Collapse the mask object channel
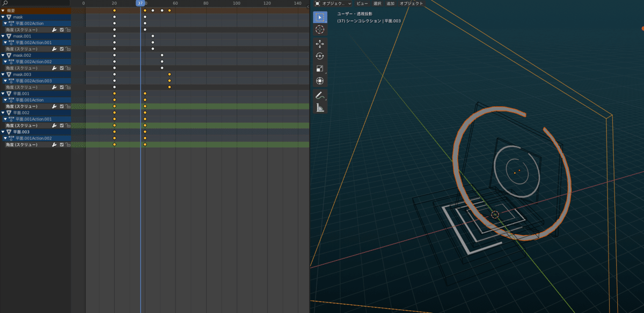644x313 pixels. pos(3,17)
